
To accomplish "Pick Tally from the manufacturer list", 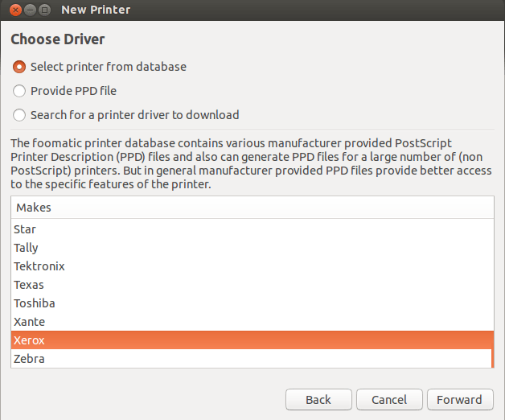I will (251, 248).
